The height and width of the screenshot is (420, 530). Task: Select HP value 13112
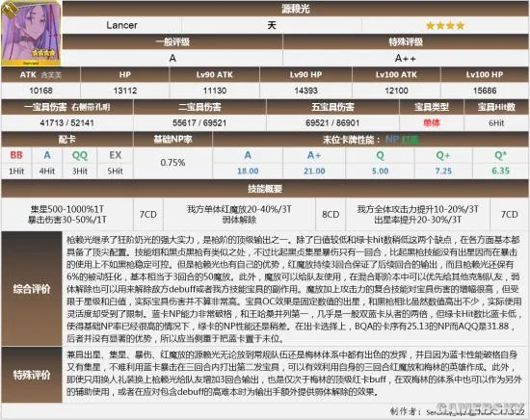point(124,91)
